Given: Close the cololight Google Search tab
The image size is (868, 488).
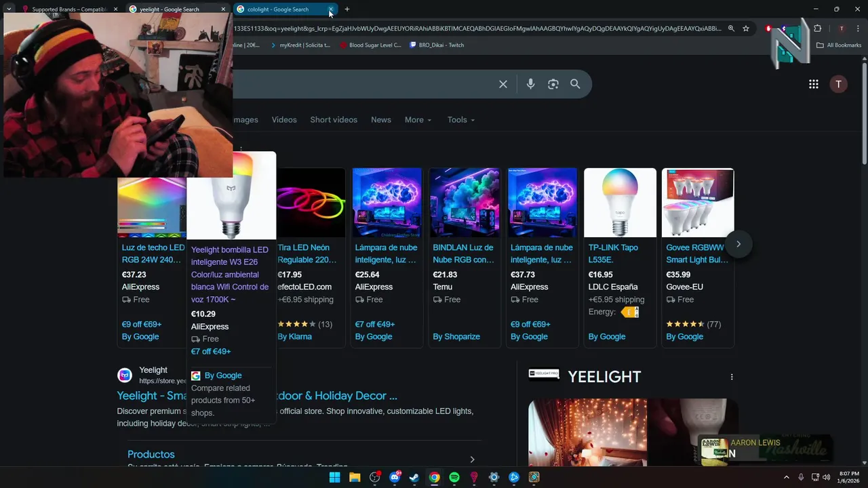Looking at the screenshot, I should [x=331, y=9].
